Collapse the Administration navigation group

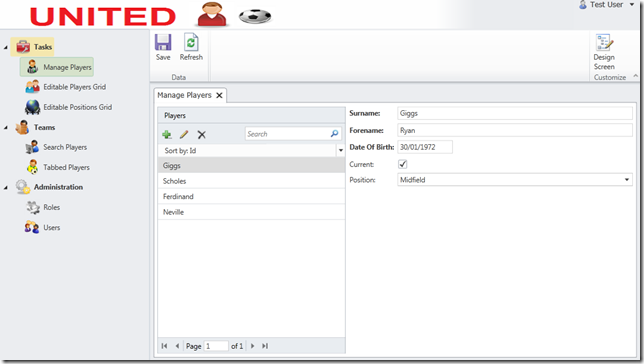pos(6,187)
